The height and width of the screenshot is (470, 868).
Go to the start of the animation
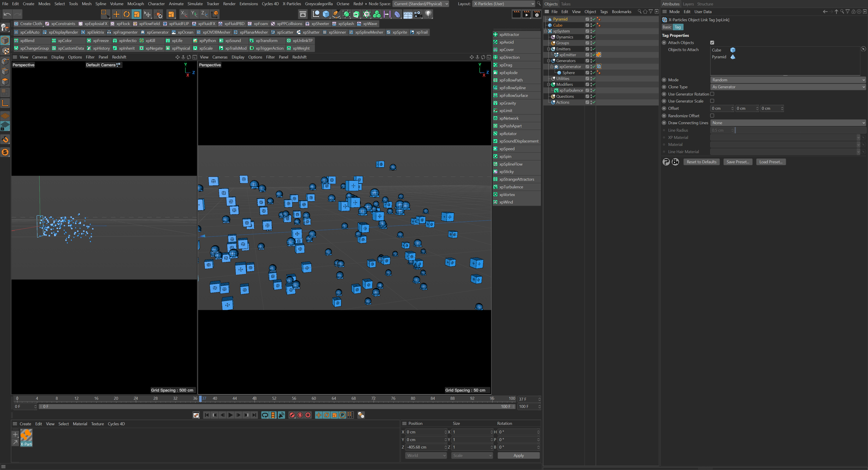tap(207, 415)
